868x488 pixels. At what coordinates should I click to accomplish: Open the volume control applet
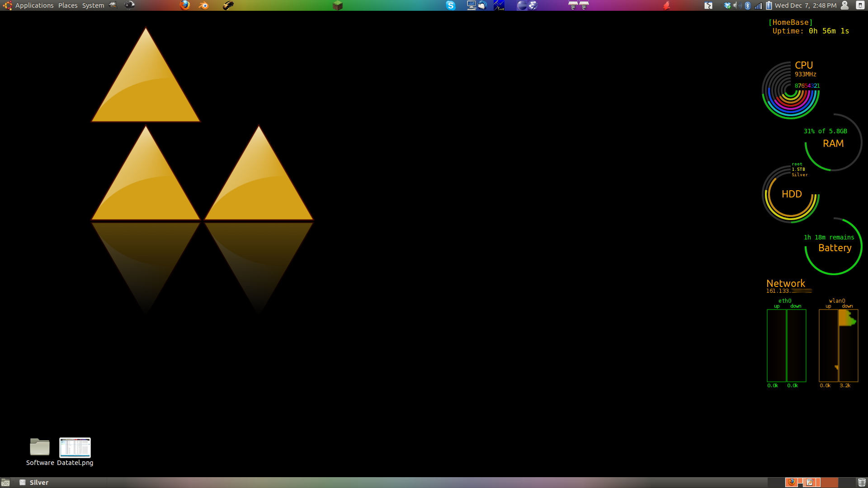pyautogui.click(x=737, y=5)
